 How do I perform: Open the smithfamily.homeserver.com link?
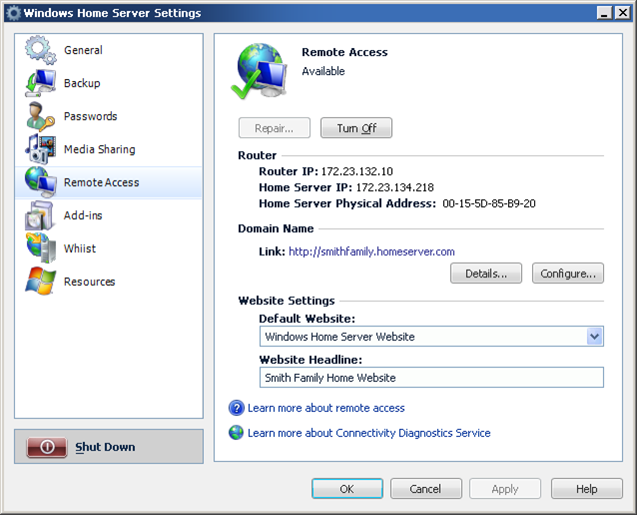[371, 252]
